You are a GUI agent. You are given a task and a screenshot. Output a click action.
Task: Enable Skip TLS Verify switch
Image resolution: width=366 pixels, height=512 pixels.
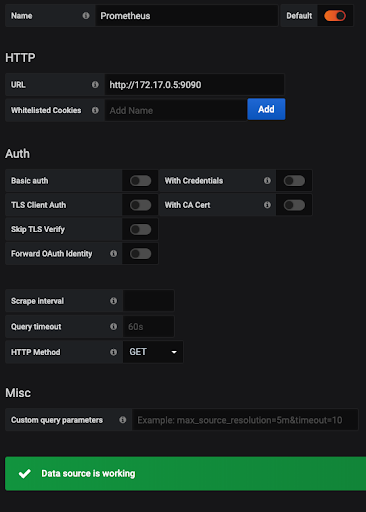[141, 229]
